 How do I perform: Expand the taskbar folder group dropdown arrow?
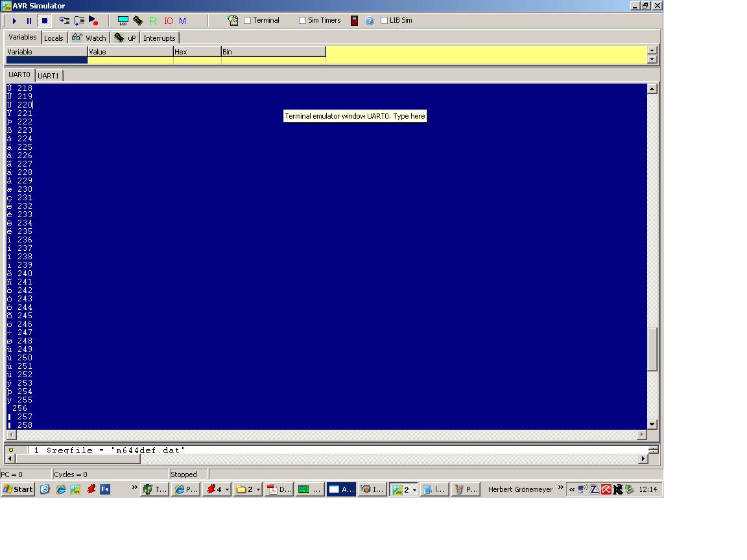coord(257,490)
